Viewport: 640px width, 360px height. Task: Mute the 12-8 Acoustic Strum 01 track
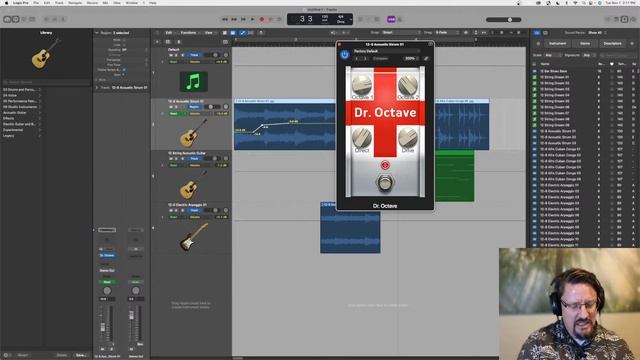171,107
